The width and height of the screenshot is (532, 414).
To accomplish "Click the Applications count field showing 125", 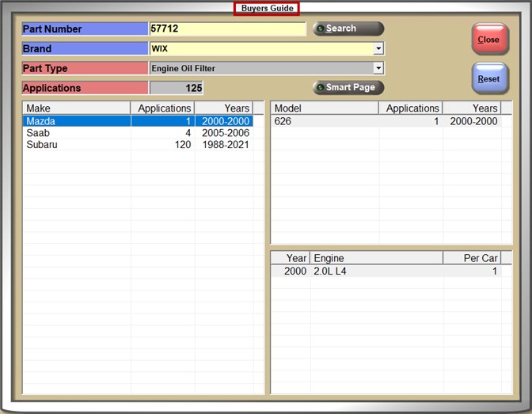I will (176, 88).
